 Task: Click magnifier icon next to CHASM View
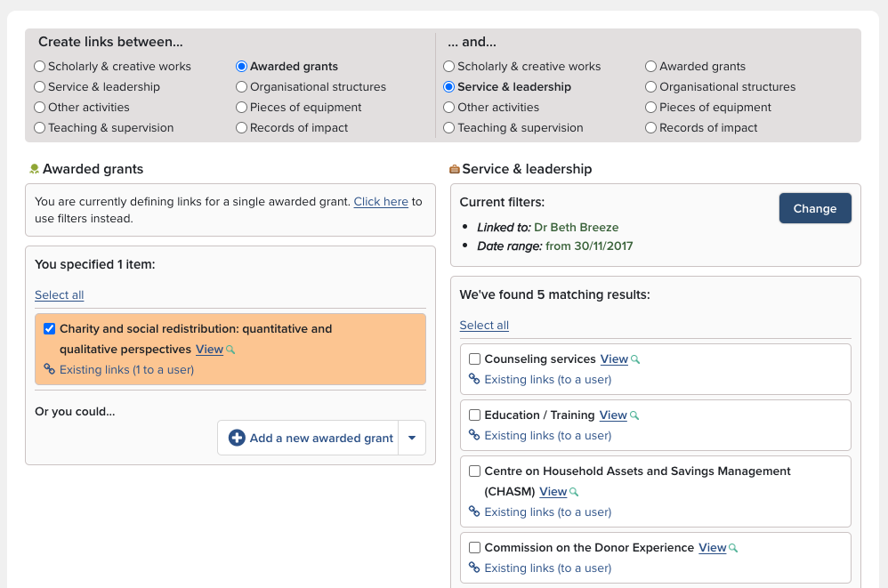point(574,493)
